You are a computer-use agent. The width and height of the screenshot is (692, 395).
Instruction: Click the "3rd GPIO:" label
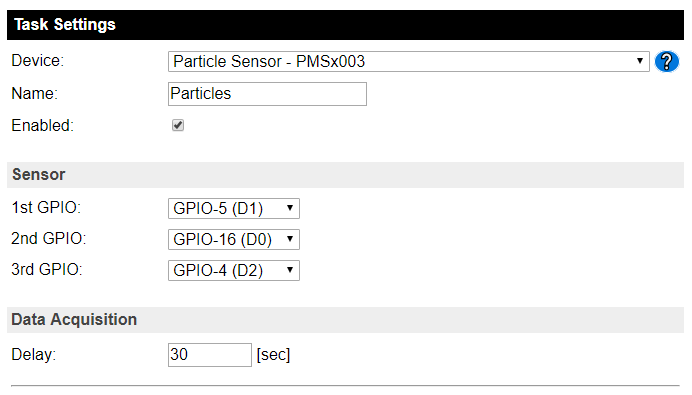click(x=47, y=269)
